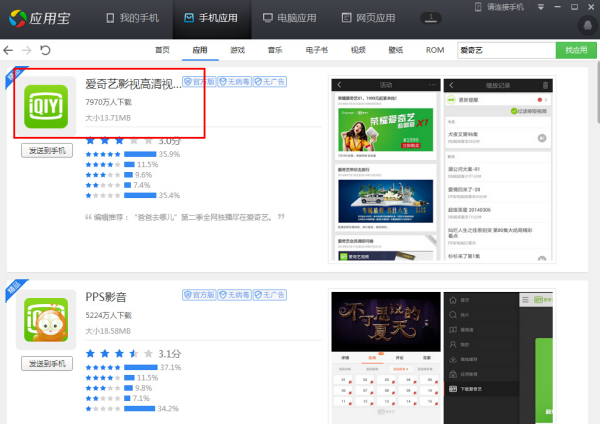The image size is (600, 424).
Task: Go back with the left arrow
Action: pos(8,50)
